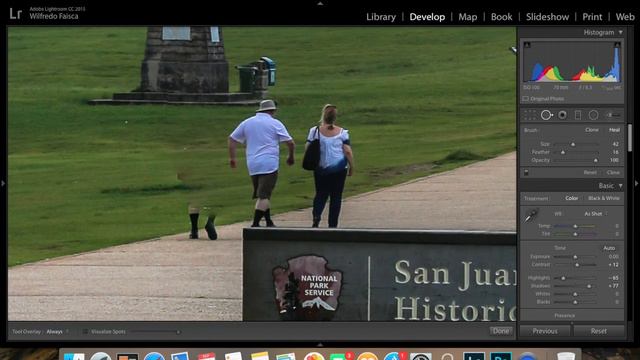Collapse the Histogram panel
The image size is (640, 360).
click(x=620, y=32)
